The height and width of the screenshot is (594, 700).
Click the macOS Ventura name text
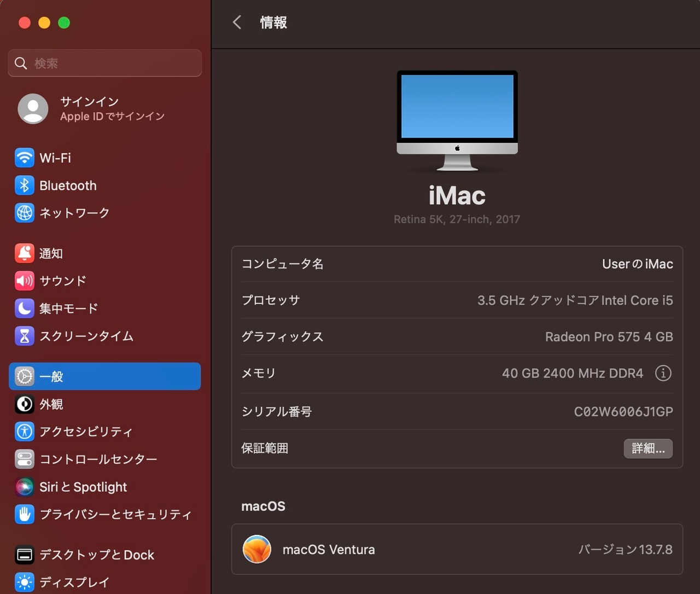point(329,550)
